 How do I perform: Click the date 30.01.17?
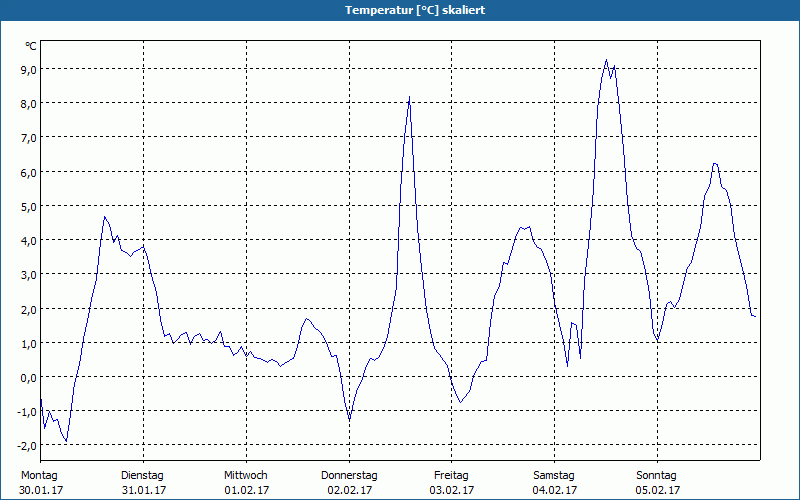[x=41, y=490]
